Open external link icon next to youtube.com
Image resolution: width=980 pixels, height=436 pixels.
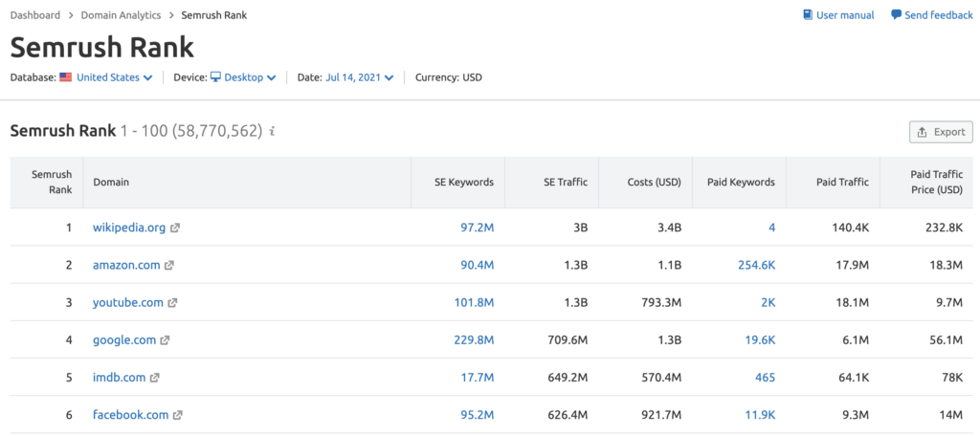point(172,303)
